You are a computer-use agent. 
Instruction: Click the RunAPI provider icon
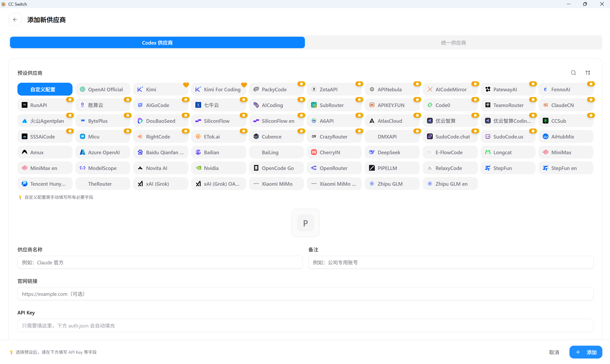point(25,105)
